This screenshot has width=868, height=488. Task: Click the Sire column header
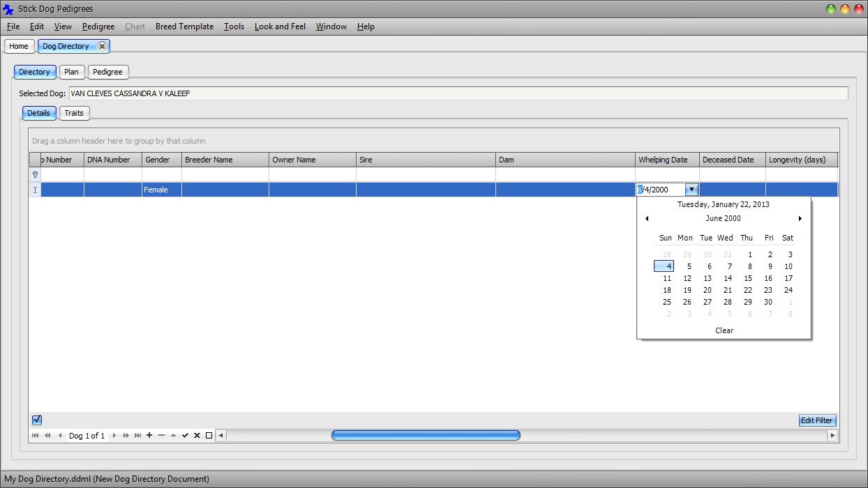point(426,160)
